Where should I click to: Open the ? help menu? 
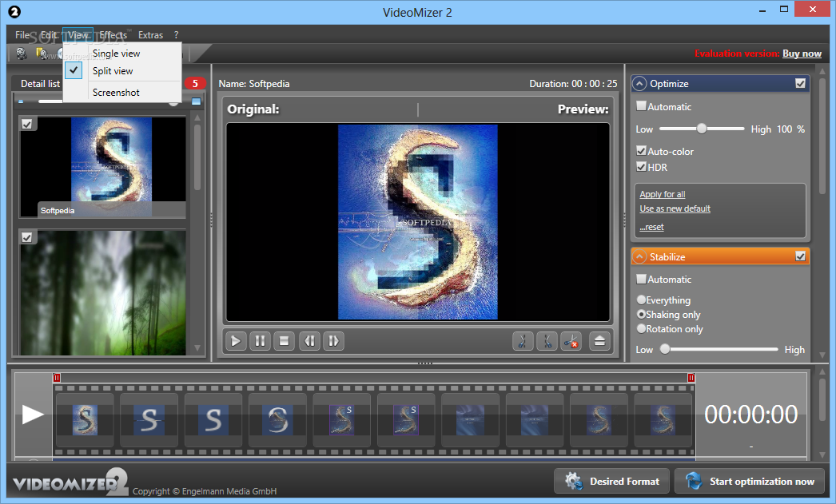[x=176, y=34]
